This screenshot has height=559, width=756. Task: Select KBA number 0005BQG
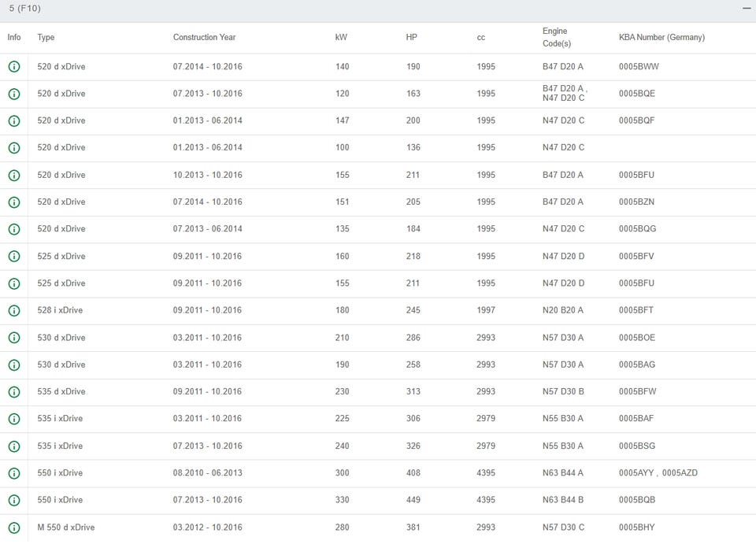[637, 229]
